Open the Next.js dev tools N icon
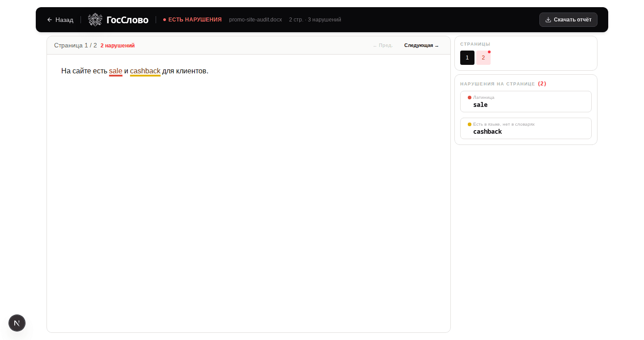This screenshot has width=644, height=340. click(x=17, y=323)
